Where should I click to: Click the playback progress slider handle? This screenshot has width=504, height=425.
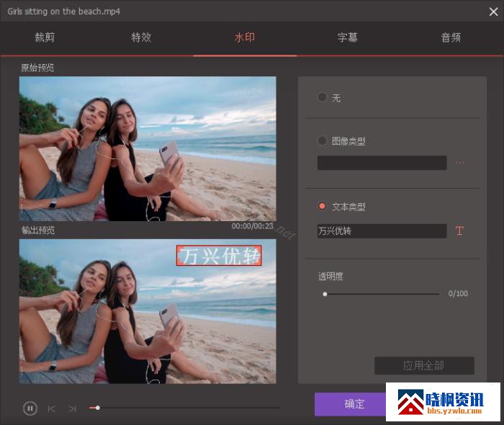[98, 408]
